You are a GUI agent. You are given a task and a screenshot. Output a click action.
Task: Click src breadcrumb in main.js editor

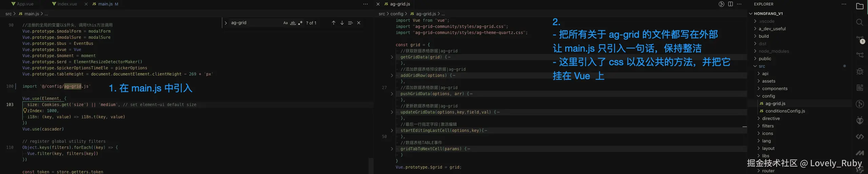[x=8, y=14]
